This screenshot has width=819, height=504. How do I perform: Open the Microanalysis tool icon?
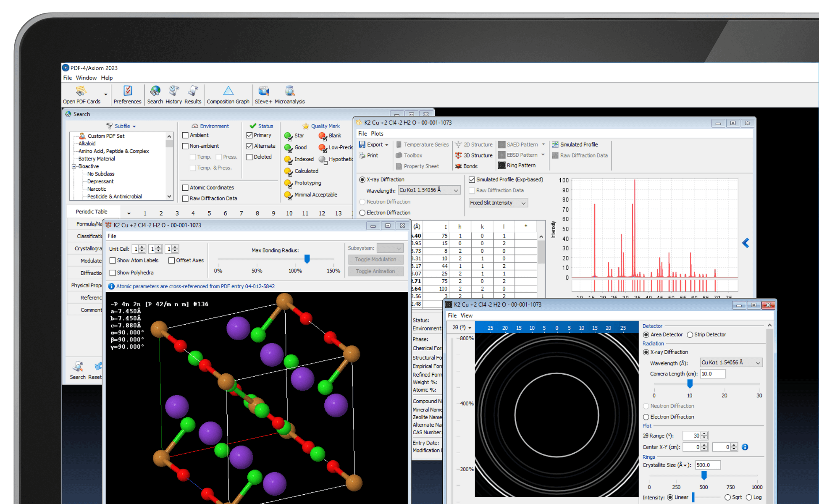click(x=290, y=91)
